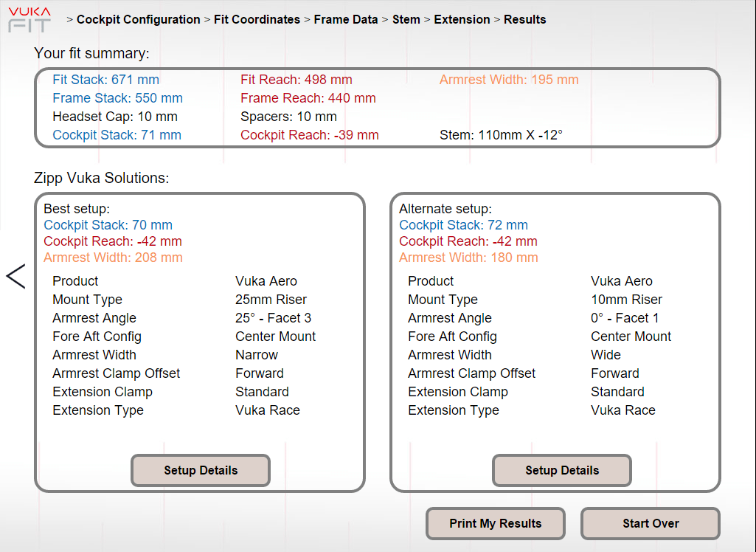
Task: Go back using the left arrow
Action: coord(15,277)
